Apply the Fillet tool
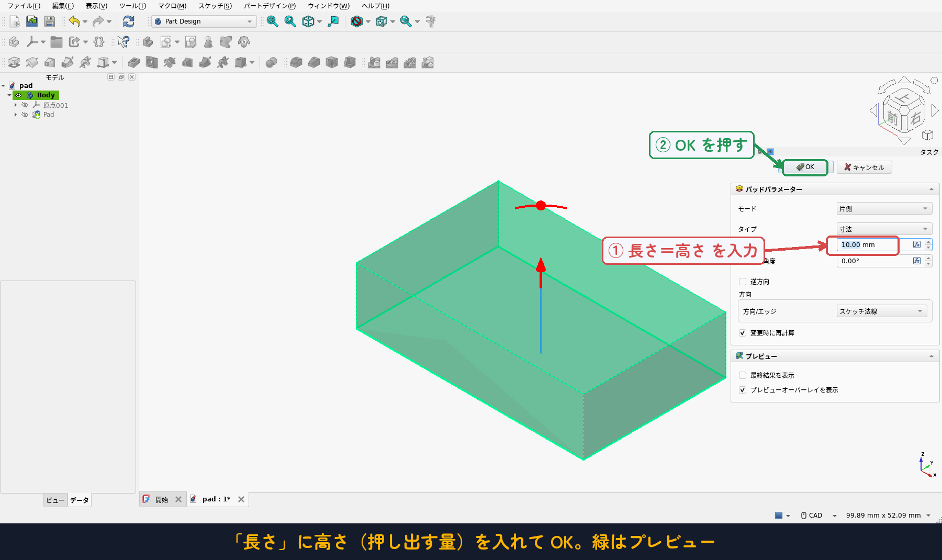Viewport: 942px width, 560px height. pos(296,63)
